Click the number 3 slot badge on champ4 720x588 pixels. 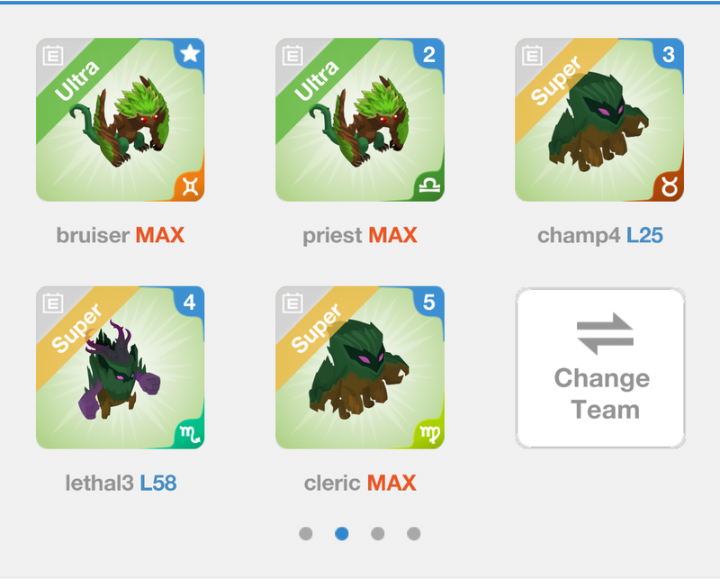click(x=669, y=55)
